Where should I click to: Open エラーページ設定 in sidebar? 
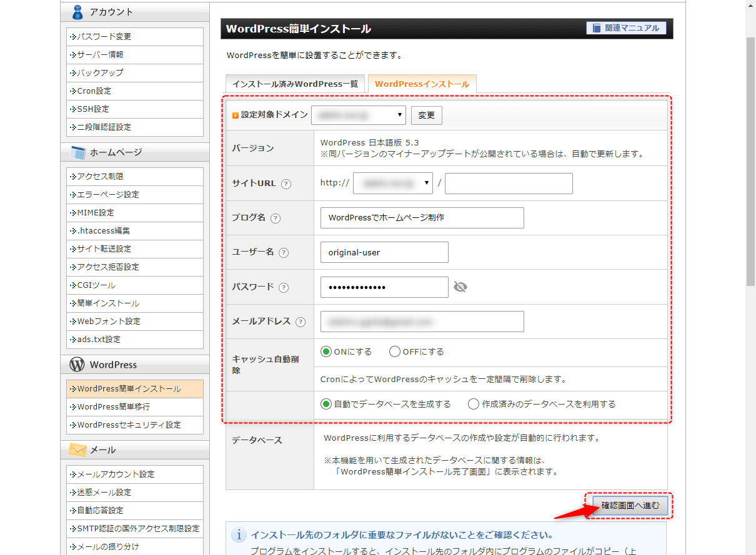135,195
